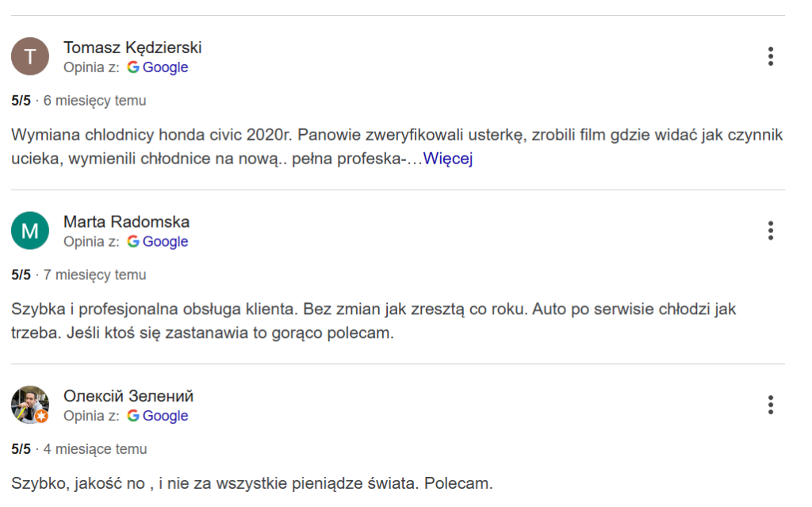
Task: Click Олексій Зелений's profile photo
Action: coord(30,405)
